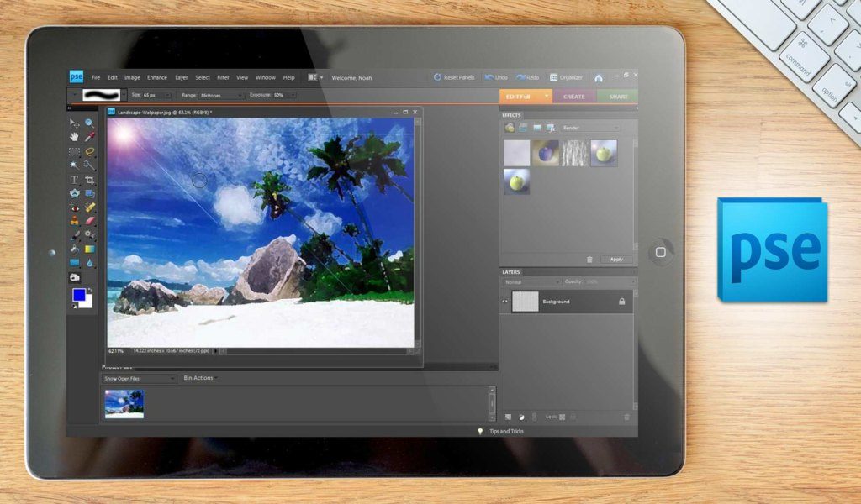The width and height of the screenshot is (861, 504).
Task: Expand the Bin Actions menu
Action: (200, 378)
